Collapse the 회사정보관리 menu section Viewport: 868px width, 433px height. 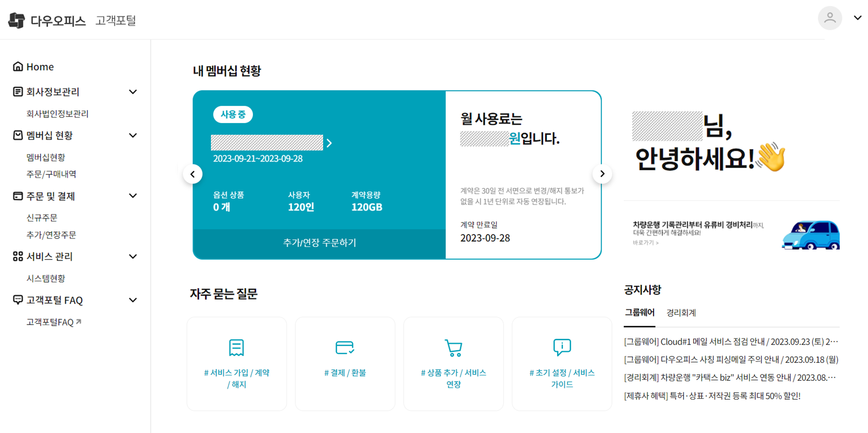(133, 92)
